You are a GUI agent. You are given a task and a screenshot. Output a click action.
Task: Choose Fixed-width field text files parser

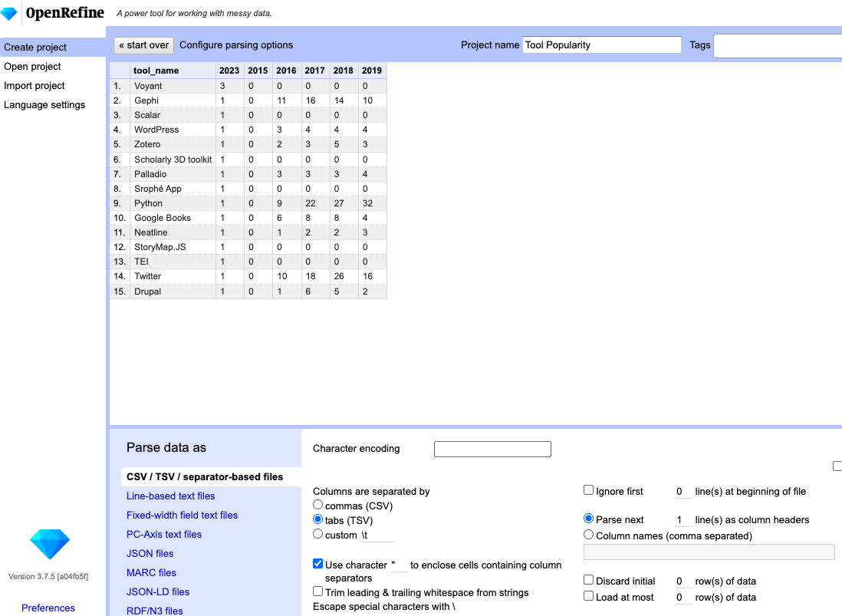pyautogui.click(x=182, y=516)
